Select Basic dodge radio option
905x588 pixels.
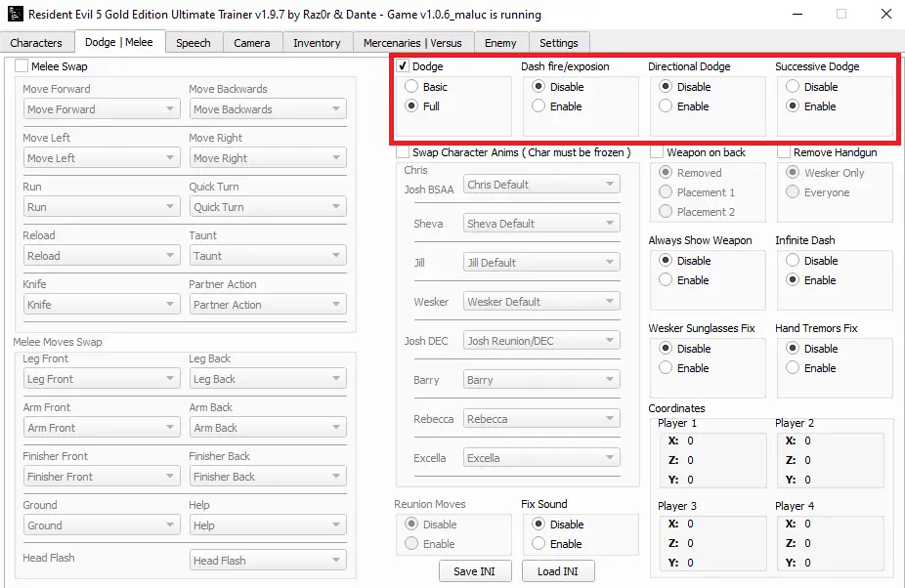[x=411, y=87]
